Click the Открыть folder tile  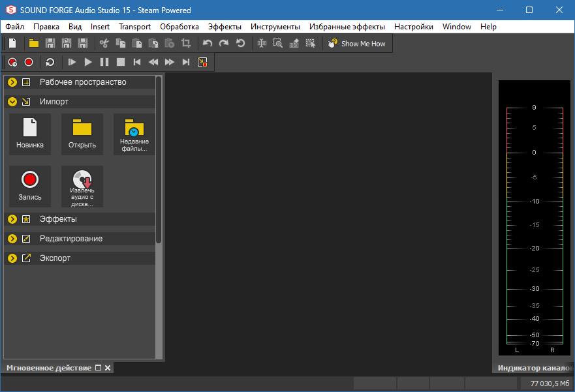click(82, 134)
